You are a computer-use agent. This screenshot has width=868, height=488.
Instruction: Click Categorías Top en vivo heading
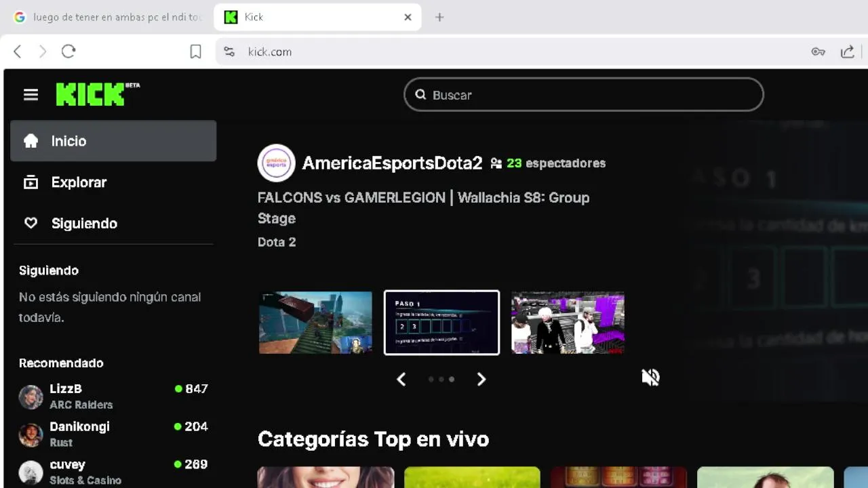(373, 439)
